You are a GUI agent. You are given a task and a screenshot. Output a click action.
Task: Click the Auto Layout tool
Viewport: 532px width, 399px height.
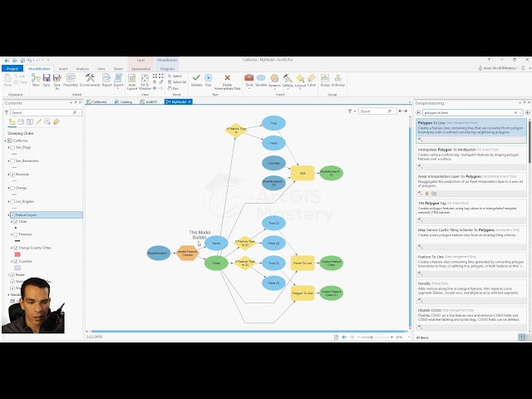[132, 82]
